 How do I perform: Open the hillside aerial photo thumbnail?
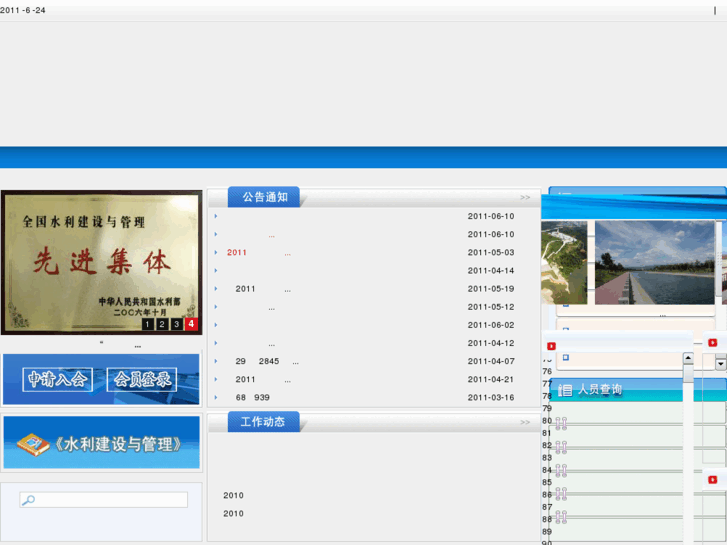coord(564,263)
